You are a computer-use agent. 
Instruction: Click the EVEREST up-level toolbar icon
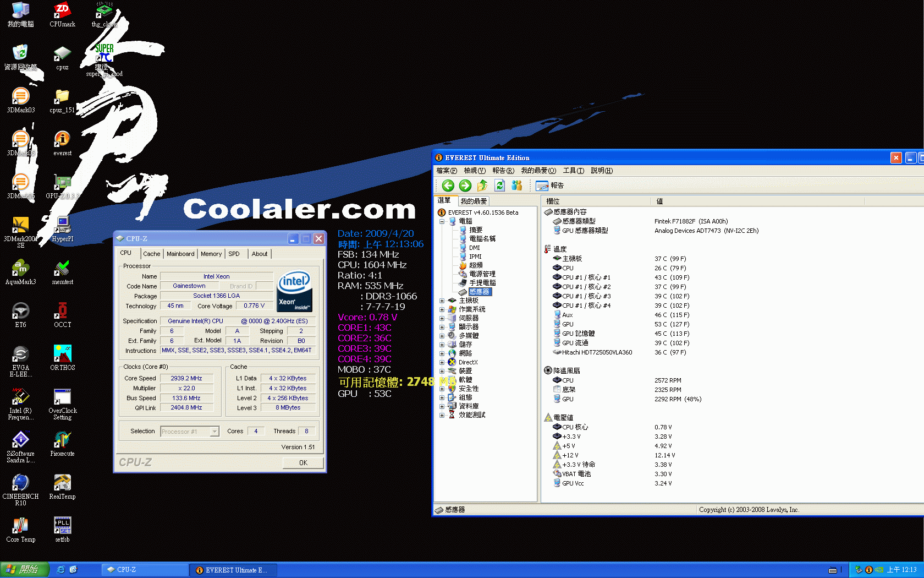pos(482,186)
